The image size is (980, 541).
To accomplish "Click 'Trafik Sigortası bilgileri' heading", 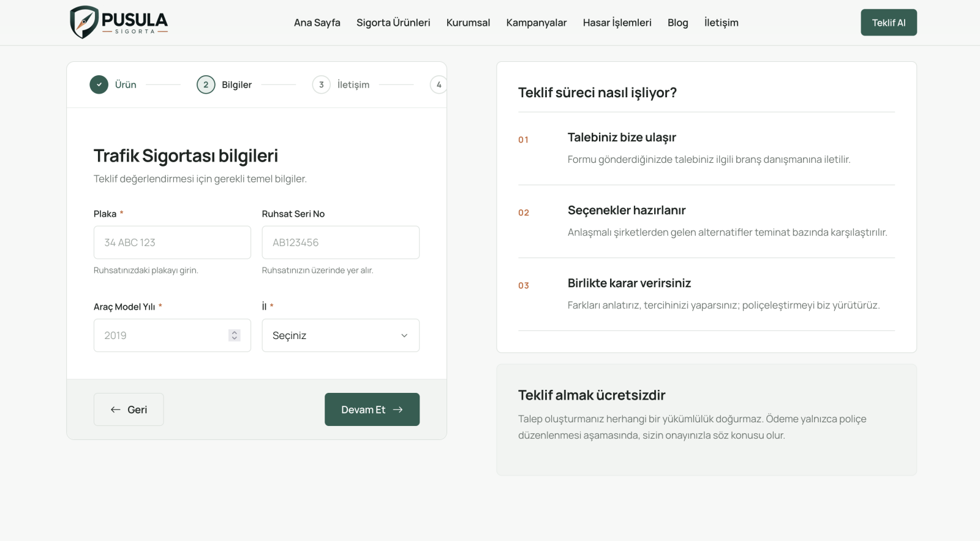I will coord(186,155).
